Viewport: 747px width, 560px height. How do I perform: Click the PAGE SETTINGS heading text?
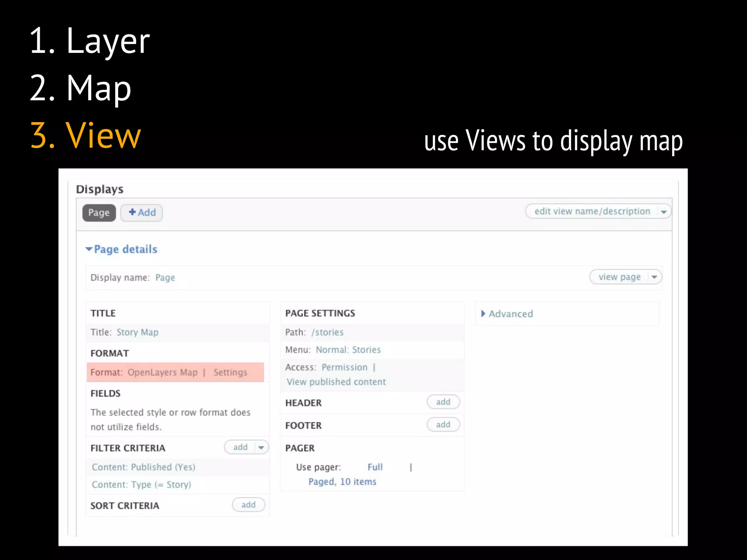click(x=320, y=313)
